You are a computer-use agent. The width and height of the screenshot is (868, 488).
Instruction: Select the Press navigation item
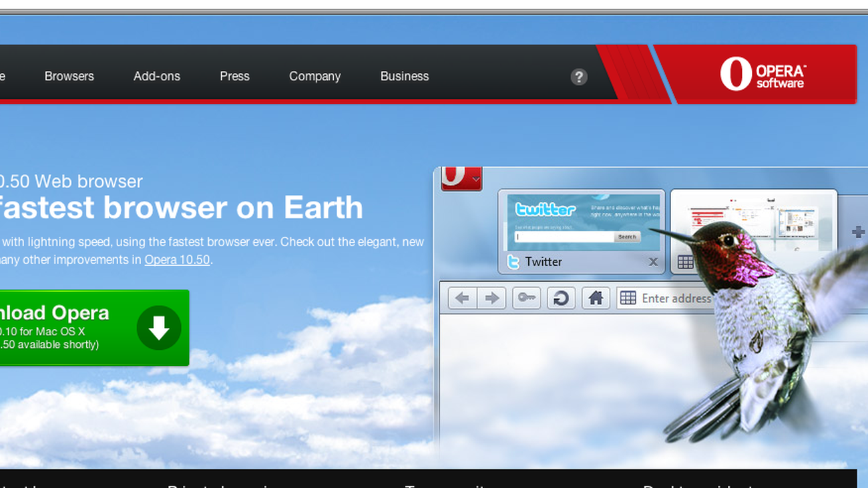coord(234,76)
